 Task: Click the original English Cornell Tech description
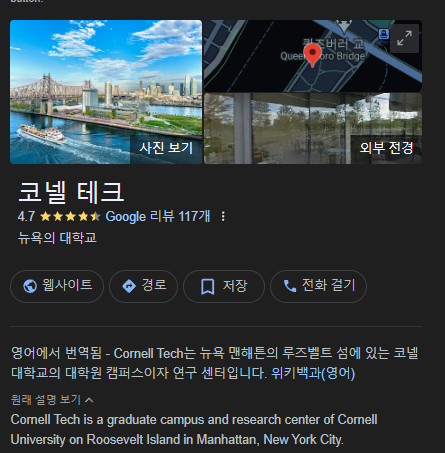tap(194, 429)
